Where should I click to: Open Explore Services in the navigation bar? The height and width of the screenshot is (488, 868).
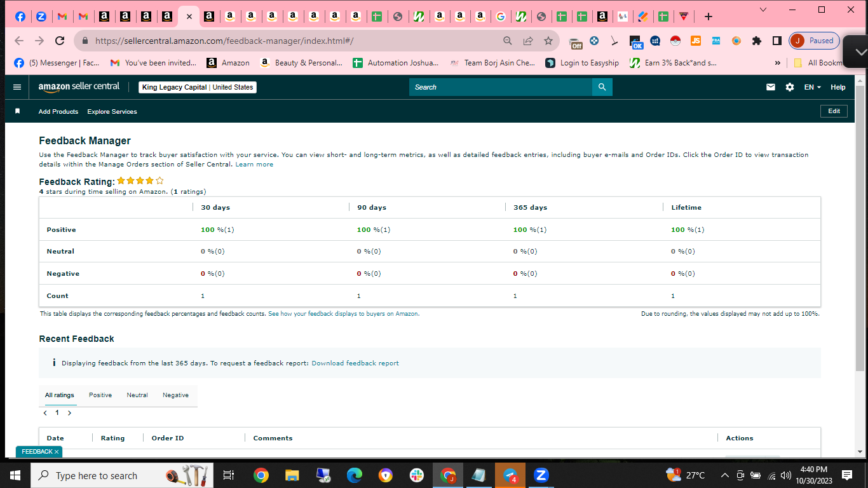(x=112, y=111)
